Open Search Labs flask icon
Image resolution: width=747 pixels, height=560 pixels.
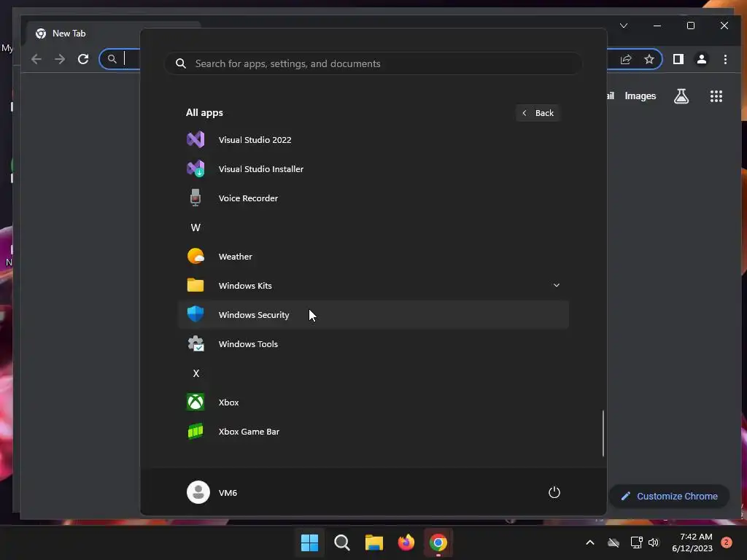coord(681,96)
